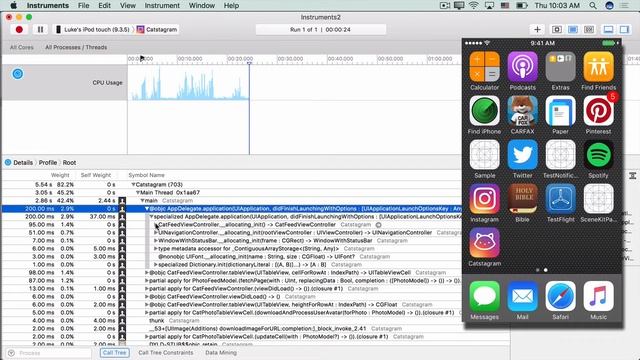The image size is (640, 360).
Task: Open the Instagram app
Action: point(484,199)
